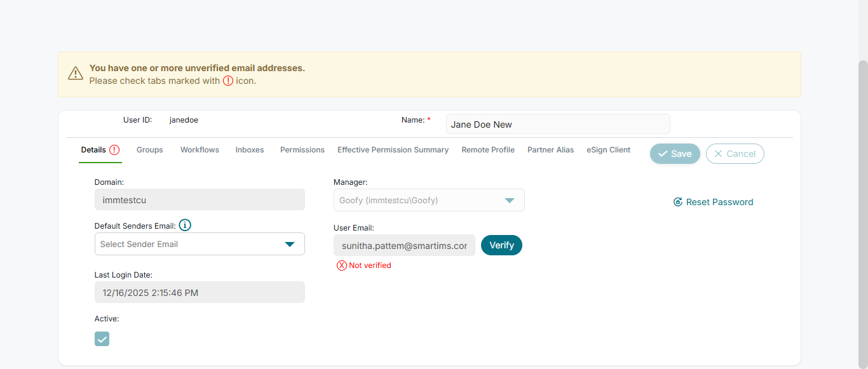Switch to the Groups tab
Viewport: 868px width, 369px height.
pyautogui.click(x=149, y=150)
